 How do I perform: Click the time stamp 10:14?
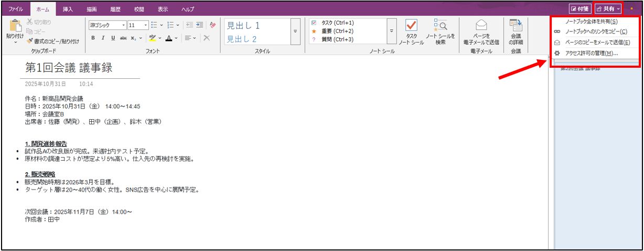86,84
